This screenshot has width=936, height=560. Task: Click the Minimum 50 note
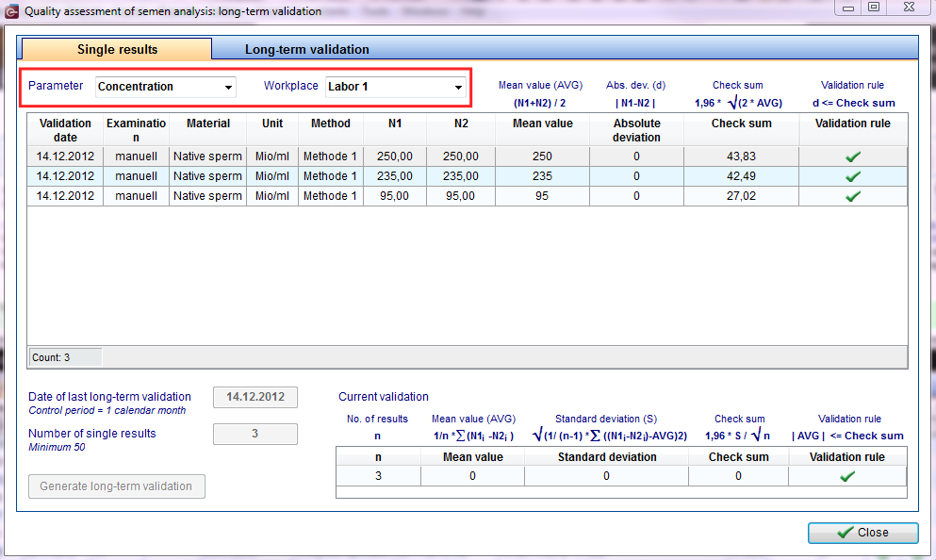tap(57, 447)
